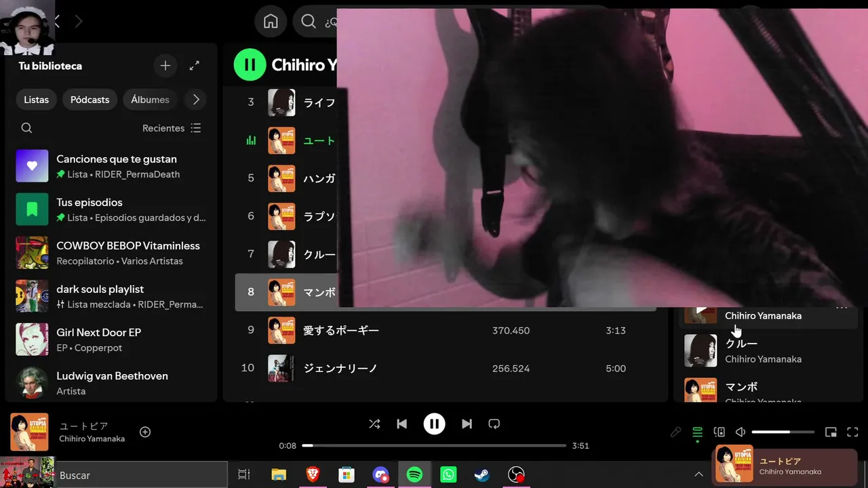Open COWBOY BEBOP Vitaminless compilation
Viewport: 868px width, 488px height.
[111, 253]
